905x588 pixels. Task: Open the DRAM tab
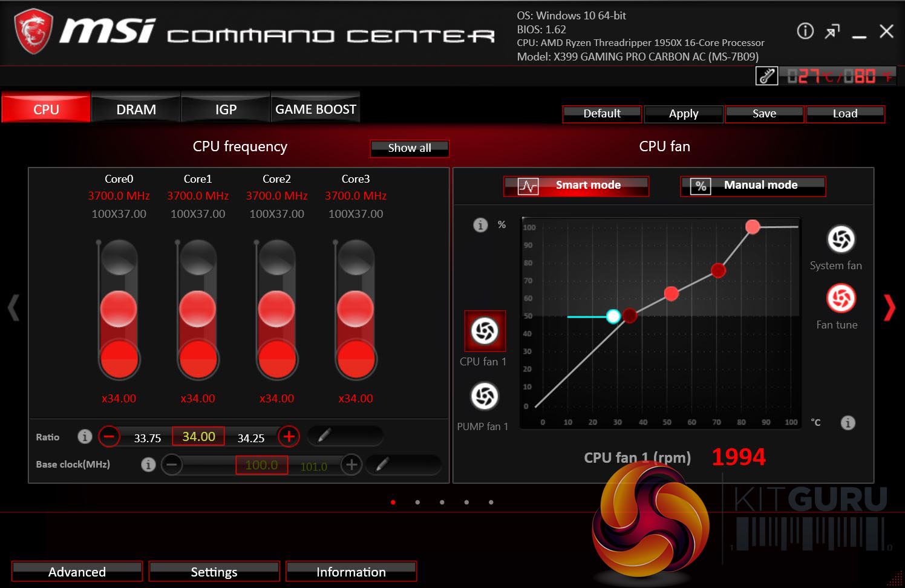[136, 108]
